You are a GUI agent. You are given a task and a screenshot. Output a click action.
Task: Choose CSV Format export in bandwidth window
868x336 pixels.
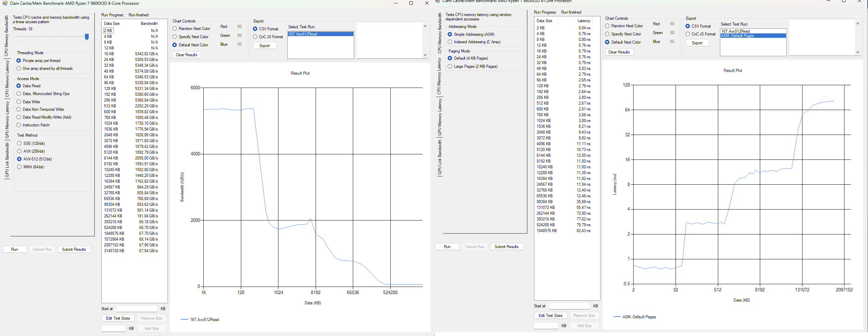coord(265,29)
